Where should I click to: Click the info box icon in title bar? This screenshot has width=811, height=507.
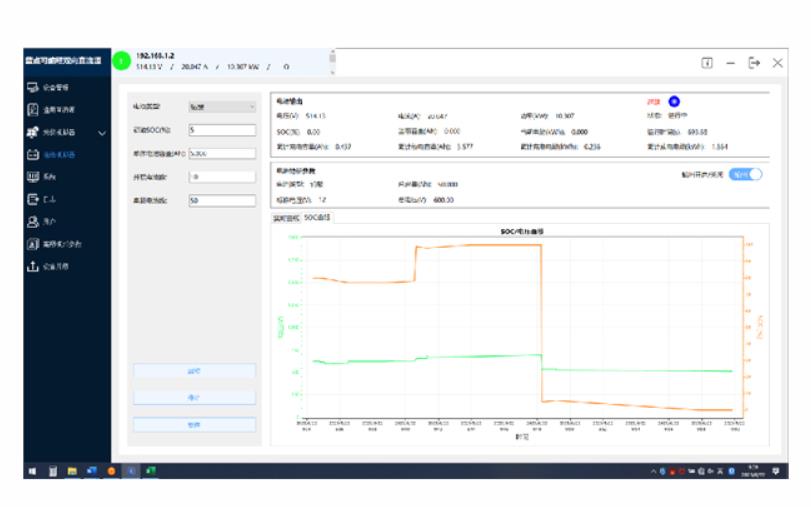[x=706, y=62]
